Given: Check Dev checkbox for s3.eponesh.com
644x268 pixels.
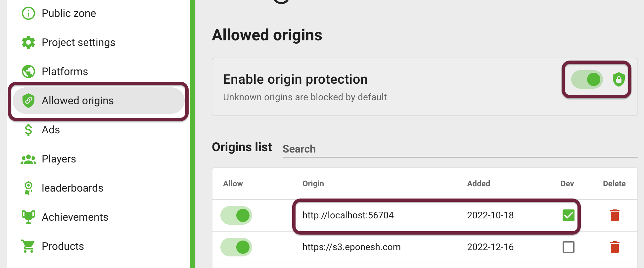Looking at the screenshot, I should point(569,247).
